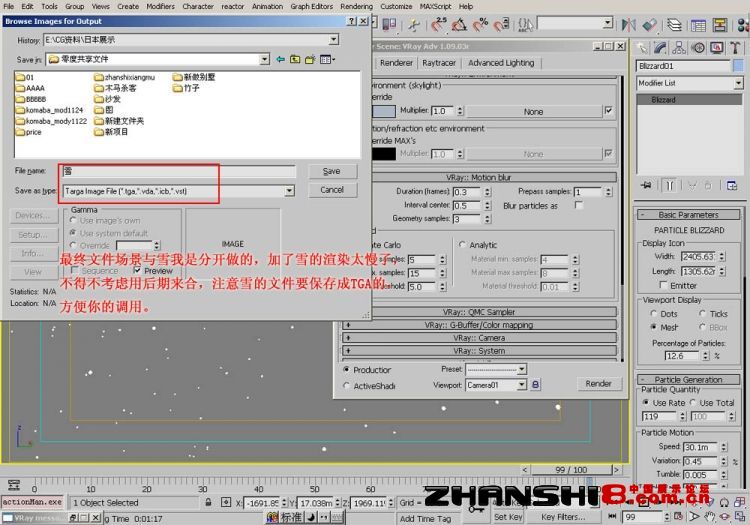
Task: Open schematic view icon in toolbar
Action: 719,24
